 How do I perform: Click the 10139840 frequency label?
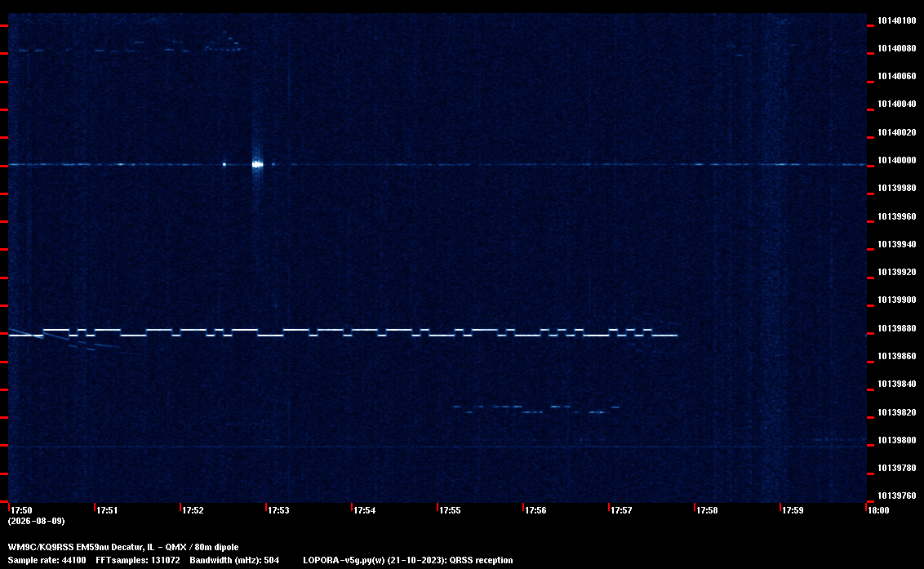tap(896, 384)
